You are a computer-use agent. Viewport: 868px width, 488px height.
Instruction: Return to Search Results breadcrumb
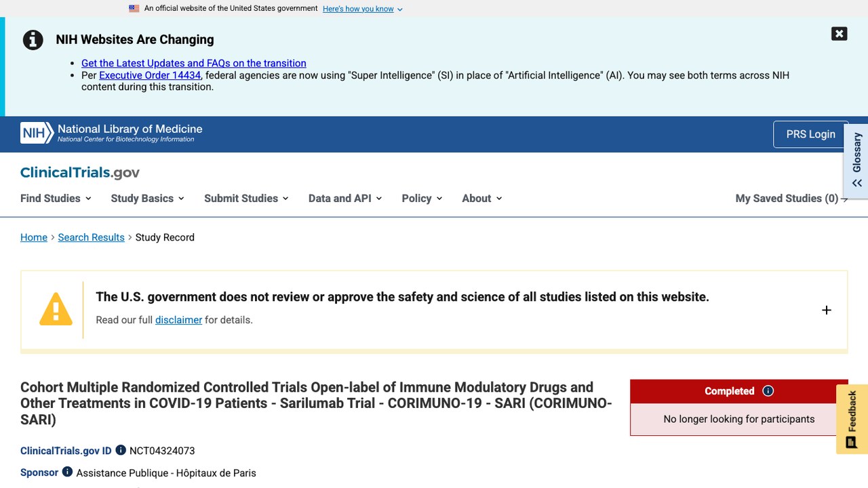pos(92,237)
